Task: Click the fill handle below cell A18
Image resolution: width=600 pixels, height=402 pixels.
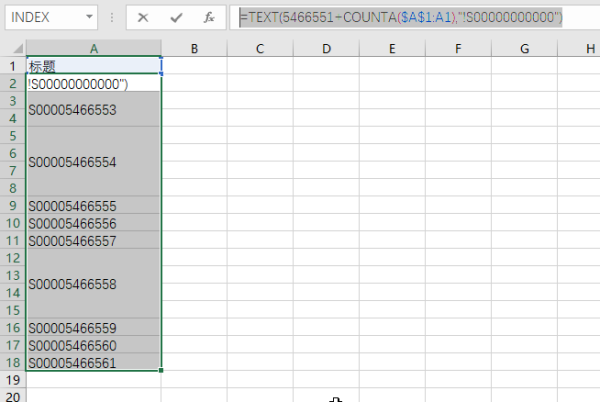Action: [160, 370]
